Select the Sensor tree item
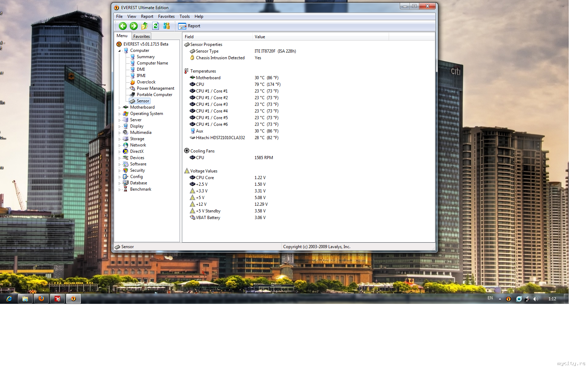The height and width of the screenshot is (368, 588). (143, 101)
